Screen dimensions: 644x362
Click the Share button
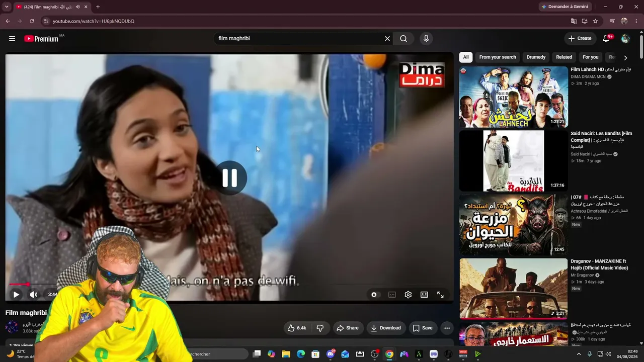[x=348, y=328]
